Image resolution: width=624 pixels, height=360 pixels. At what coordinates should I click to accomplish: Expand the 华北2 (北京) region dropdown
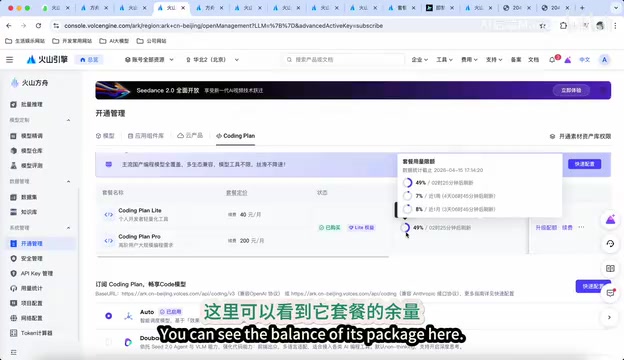pos(212,60)
